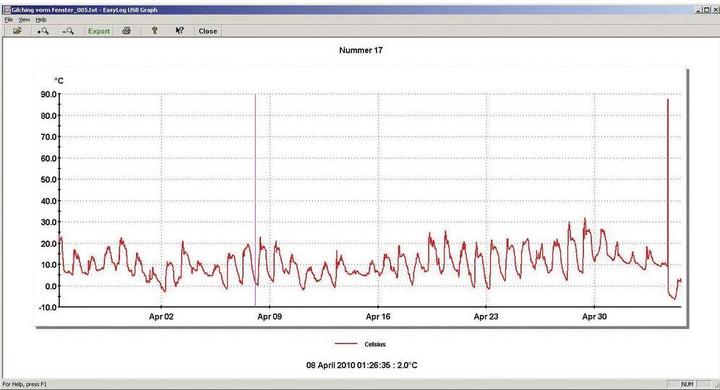Screen dimensions: 720x390
Task: Click the °C unit label above the axis
Action: pos(59,81)
